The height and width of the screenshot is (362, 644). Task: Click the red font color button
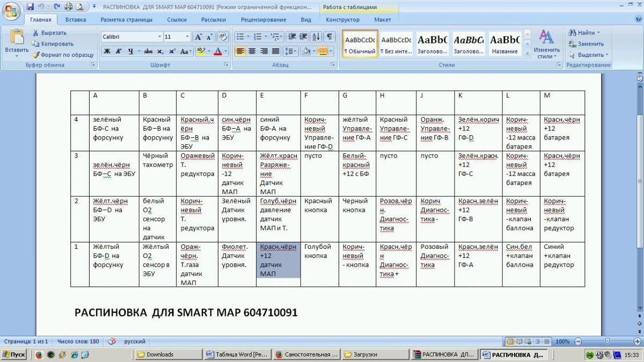click(217, 51)
